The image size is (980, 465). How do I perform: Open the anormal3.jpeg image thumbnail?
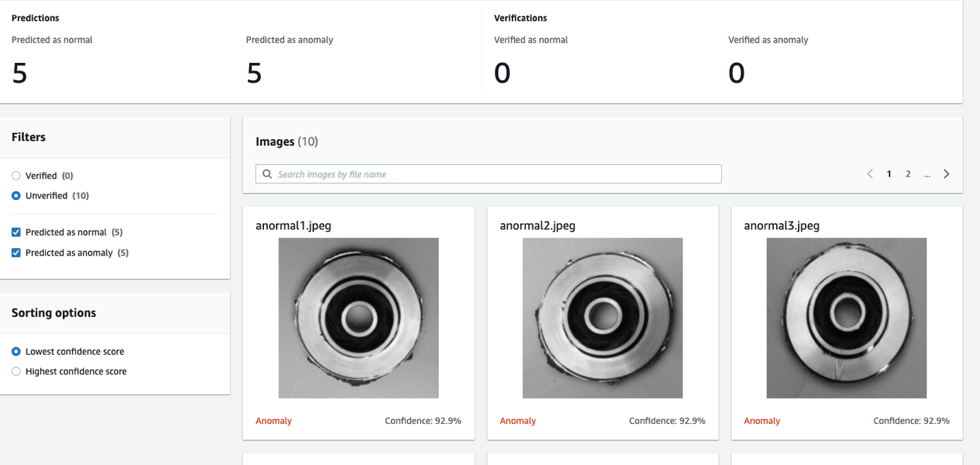pyautogui.click(x=847, y=318)
